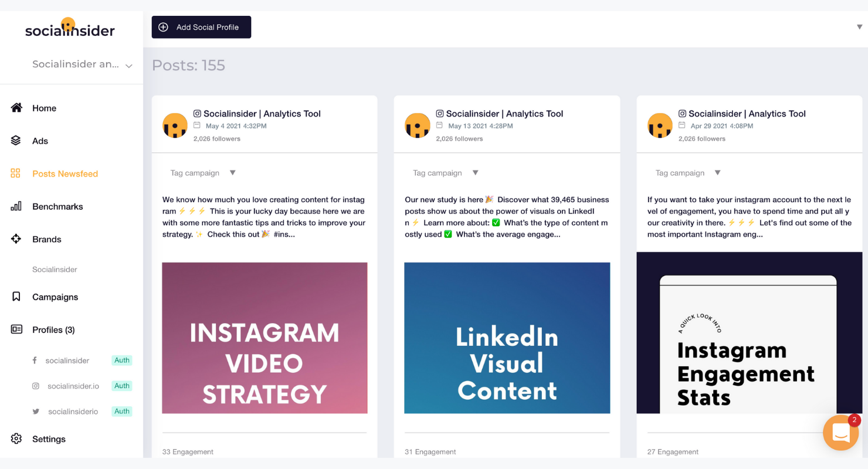Click Instagram icon on May 4 post header
Screen dimensions: 868x469
click(198, 114)
